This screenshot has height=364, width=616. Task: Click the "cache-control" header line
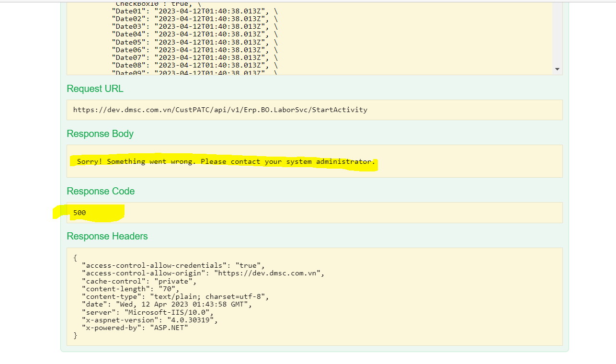coord(139,281)
